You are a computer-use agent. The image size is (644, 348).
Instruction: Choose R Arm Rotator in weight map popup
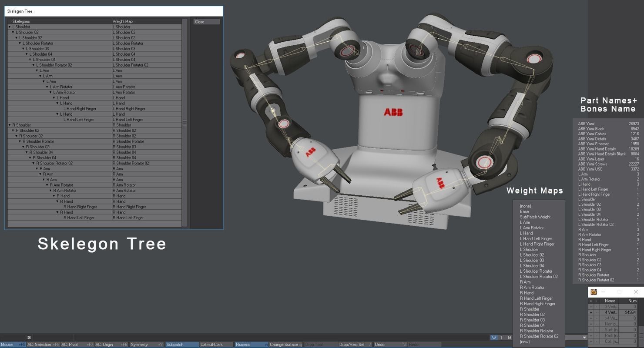tap(532, 288)
